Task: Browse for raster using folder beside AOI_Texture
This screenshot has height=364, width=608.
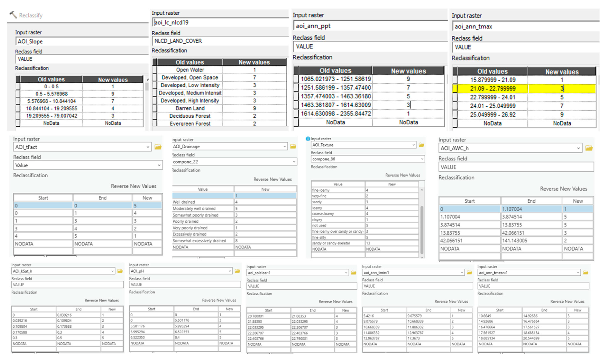Action: tap(421, 145)
